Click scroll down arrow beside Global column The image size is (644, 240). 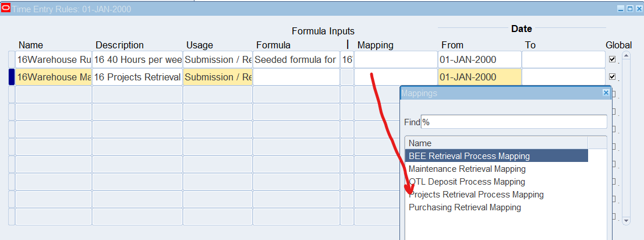(x=627, y=221)
